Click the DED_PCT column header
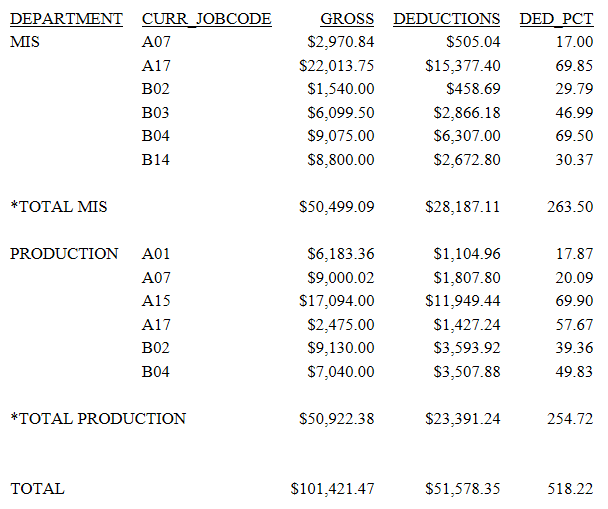608x509 pixels. (556, 19)
